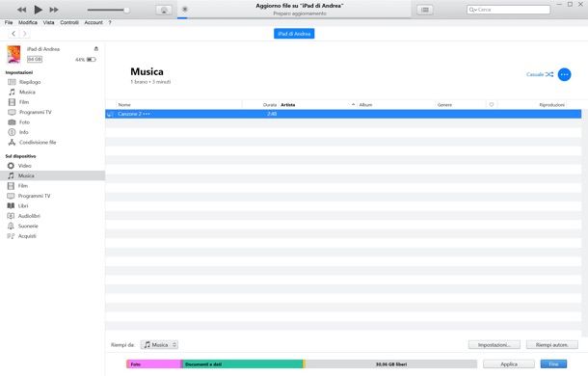
Task: Select Suonerie in sidebar
Action: coord(28,226)
